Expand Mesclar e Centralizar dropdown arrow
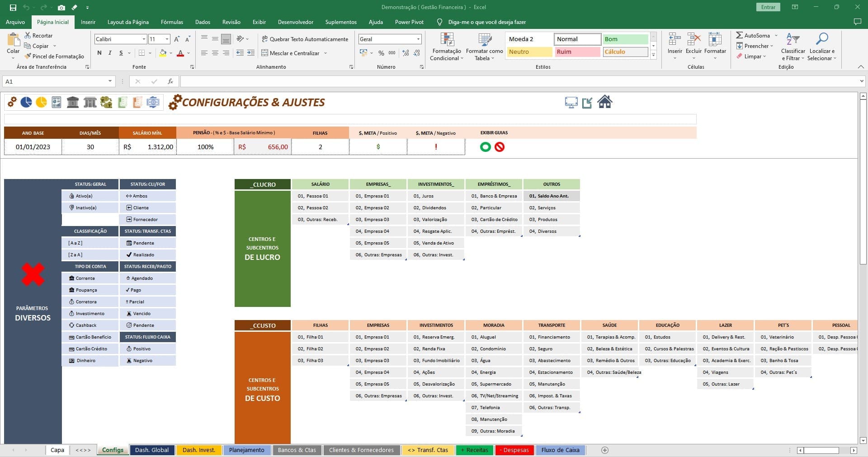This screenshot has width=868, height=457. click(325, 53)
